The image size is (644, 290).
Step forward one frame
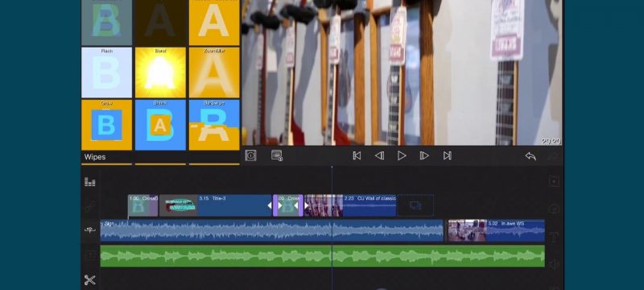point(424,155)
